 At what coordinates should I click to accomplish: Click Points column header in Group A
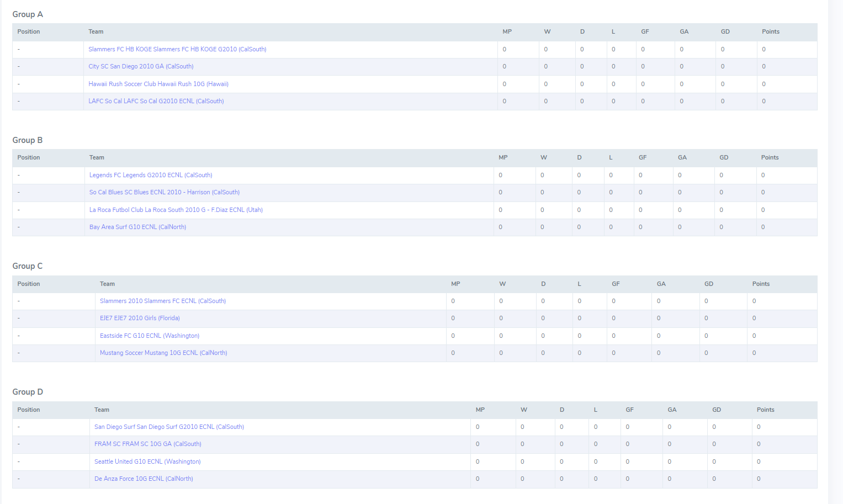pos(770,31)
